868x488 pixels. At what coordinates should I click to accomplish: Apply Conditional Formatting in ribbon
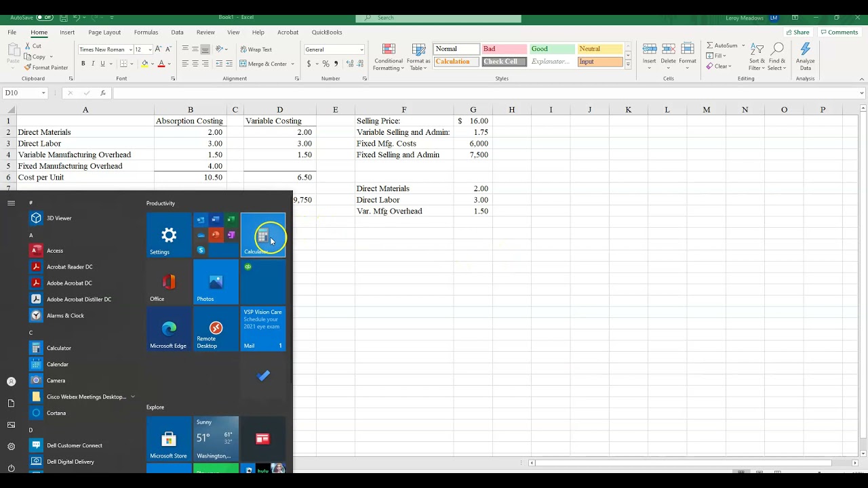coord(388,58)
